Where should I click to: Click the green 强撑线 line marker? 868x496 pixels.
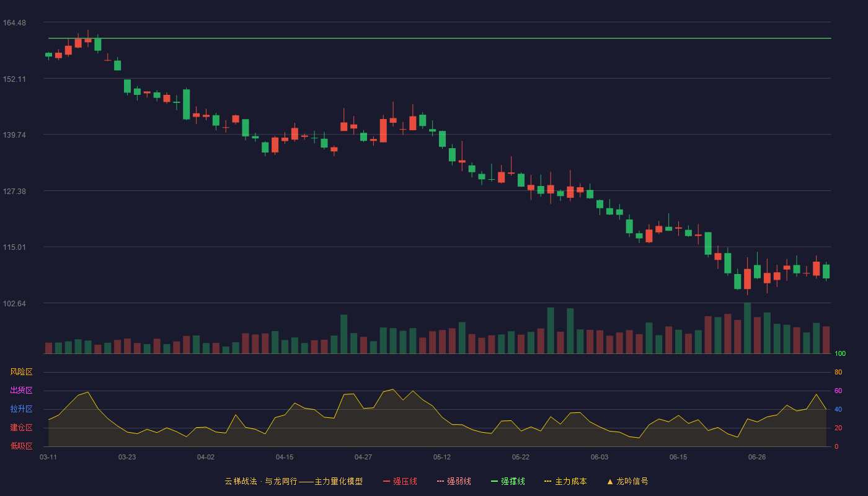coord(494,481)
